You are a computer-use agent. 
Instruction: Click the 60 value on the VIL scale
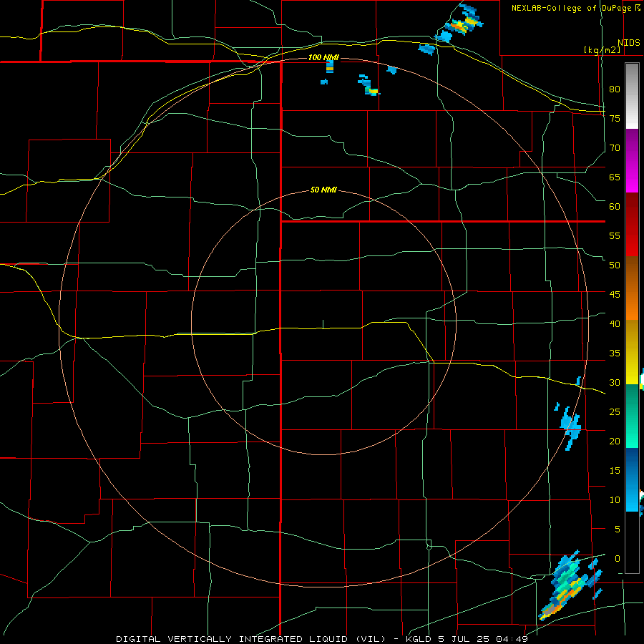coord(615,207)
